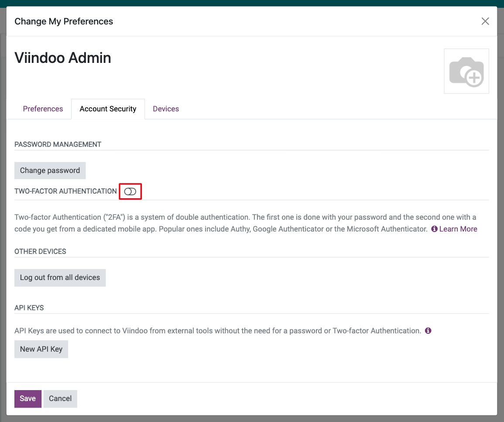
Task: Click the Viindoo Admin name field
Action: tap(63, 58)
